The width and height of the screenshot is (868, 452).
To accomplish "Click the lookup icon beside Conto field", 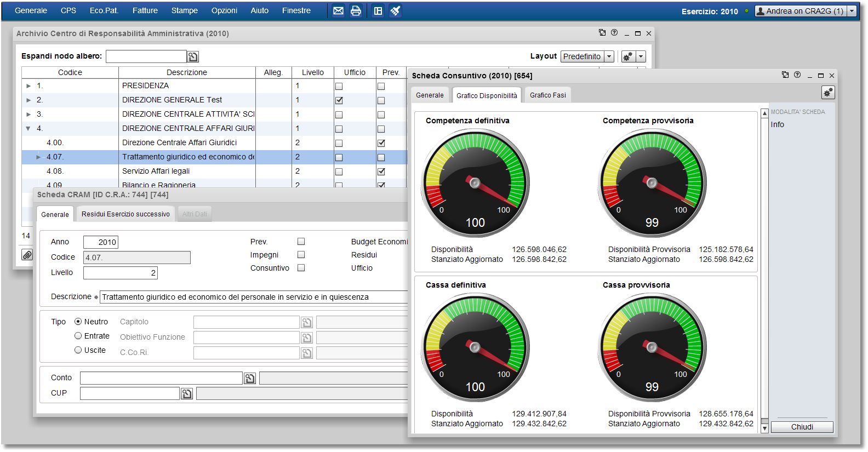I will pos(250,379).
